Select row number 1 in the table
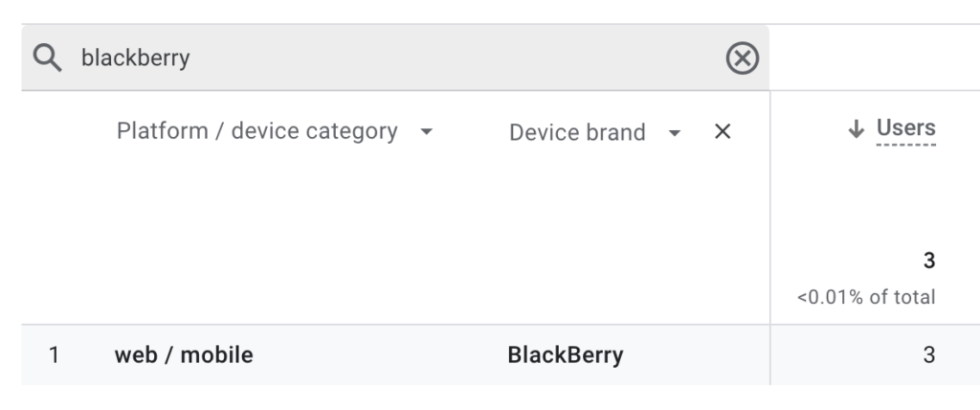This screenshot has width=980, height=410. [x=54, y=354]
